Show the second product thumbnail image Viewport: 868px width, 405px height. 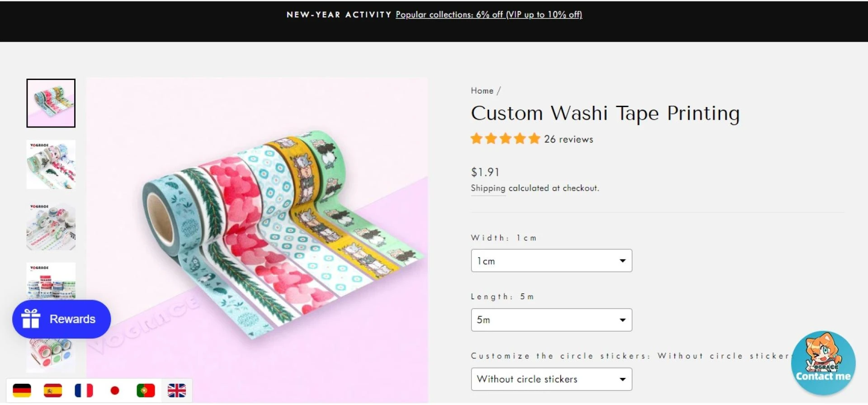click(x=51, y=165)
